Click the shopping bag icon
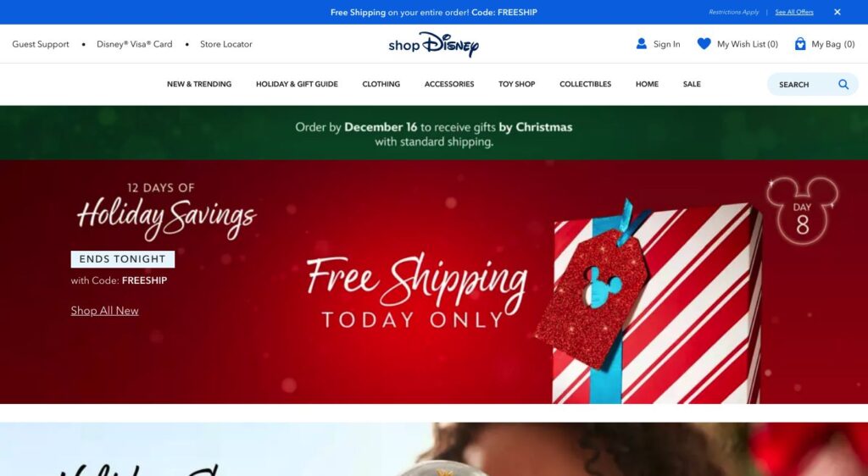The height and width of the screenshot is (476, 868). coord(800,44)
